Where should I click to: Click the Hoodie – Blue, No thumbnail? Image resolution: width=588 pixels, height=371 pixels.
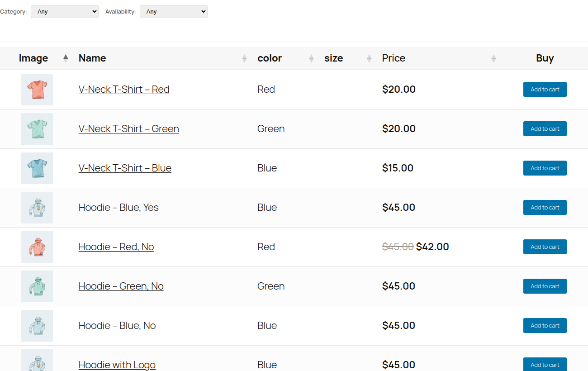click(37, 326)
